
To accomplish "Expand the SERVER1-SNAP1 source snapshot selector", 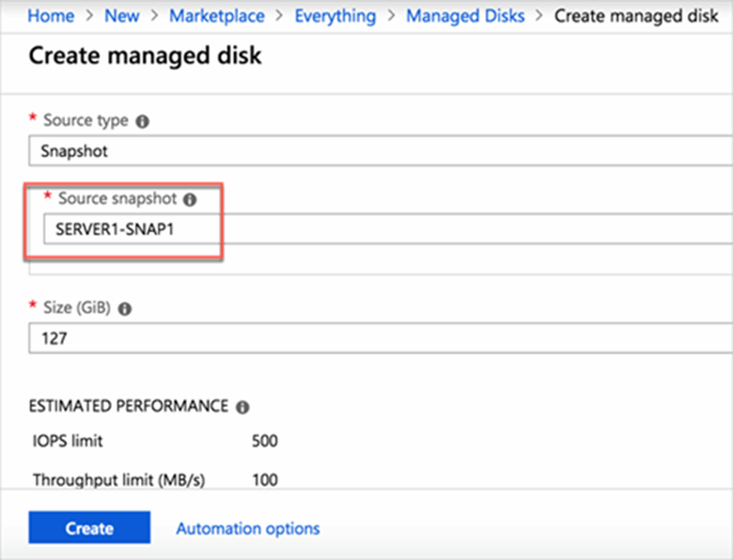I will (x=376, y=228).
